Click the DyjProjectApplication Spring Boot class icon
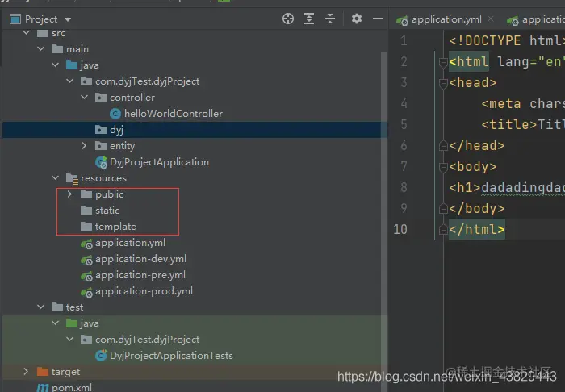Viewport: 565px width, 392px height. tap(101, 162)
